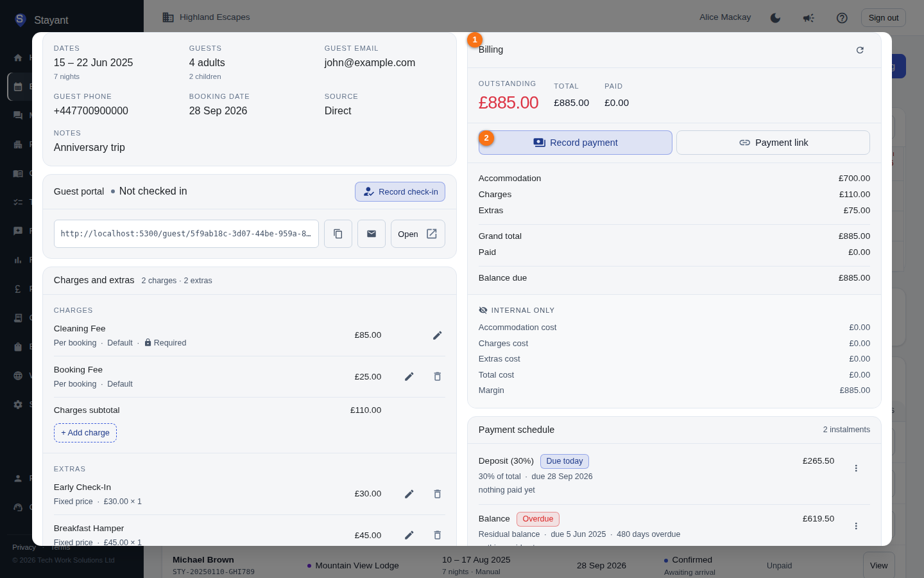The image size is (924, 578).
Task: Create a Payment link
Action: (x=773, y=143)
